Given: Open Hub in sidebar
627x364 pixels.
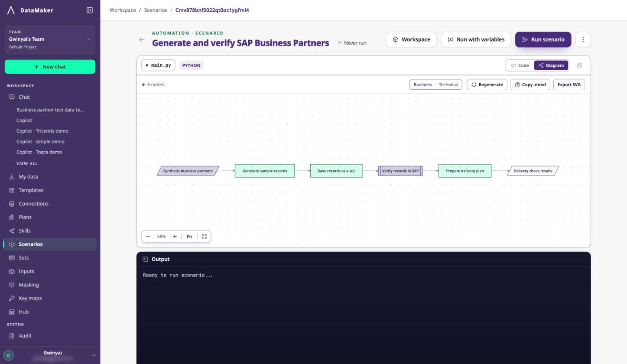Looking at the screenshot, I should coord(50,312).
